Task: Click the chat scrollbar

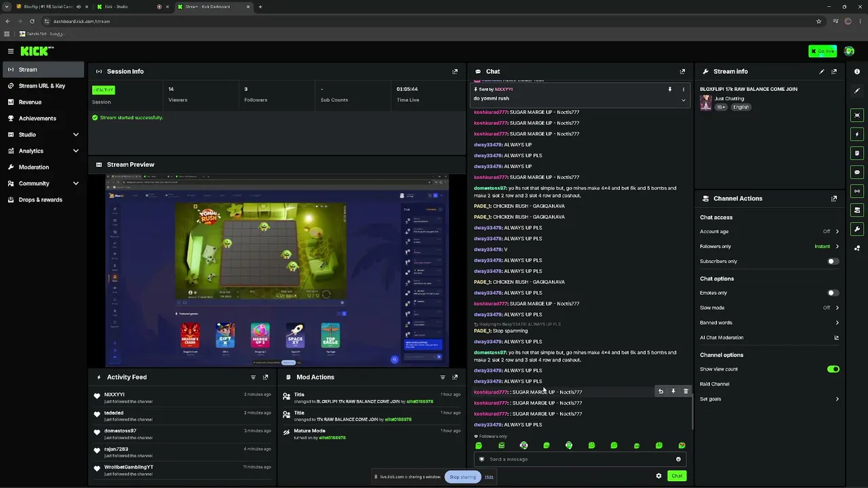Action: (692, 410)
